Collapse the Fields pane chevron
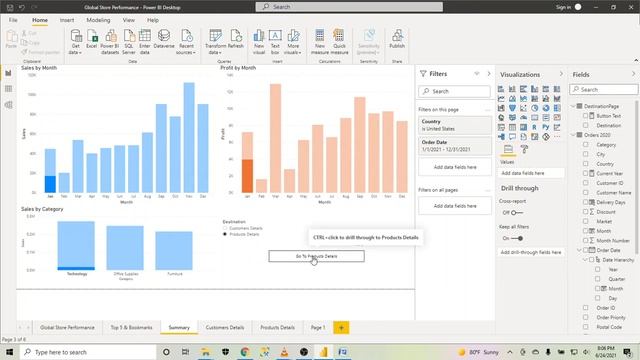Image resolution: width=640 pixels, height=360 pixels. coord(633,74)
